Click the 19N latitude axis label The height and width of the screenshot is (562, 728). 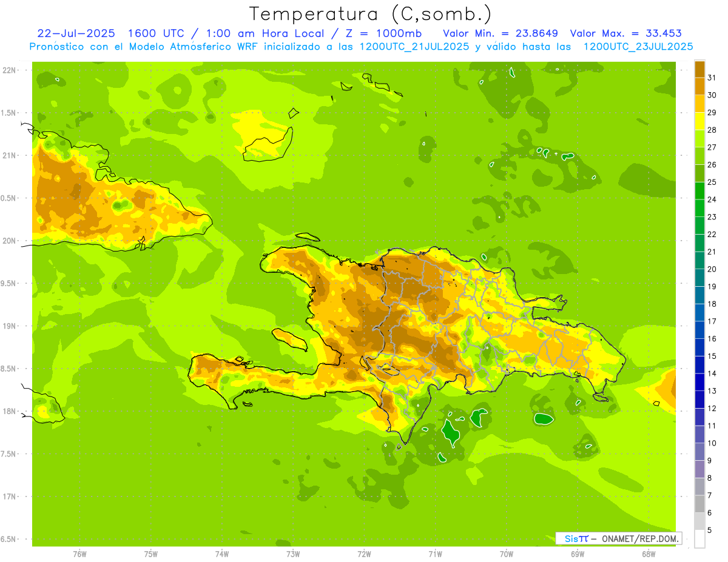9,326
